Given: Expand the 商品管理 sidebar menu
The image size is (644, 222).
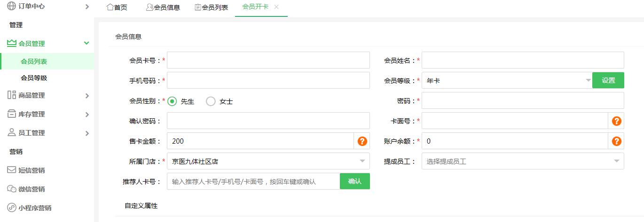Looking at the screenshot, I should tap(47, 95).
